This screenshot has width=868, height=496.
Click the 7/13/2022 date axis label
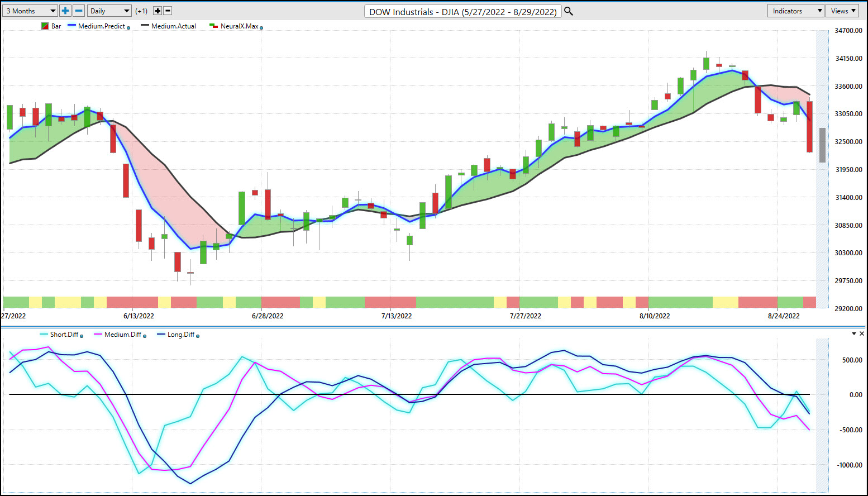click(397, 316)
